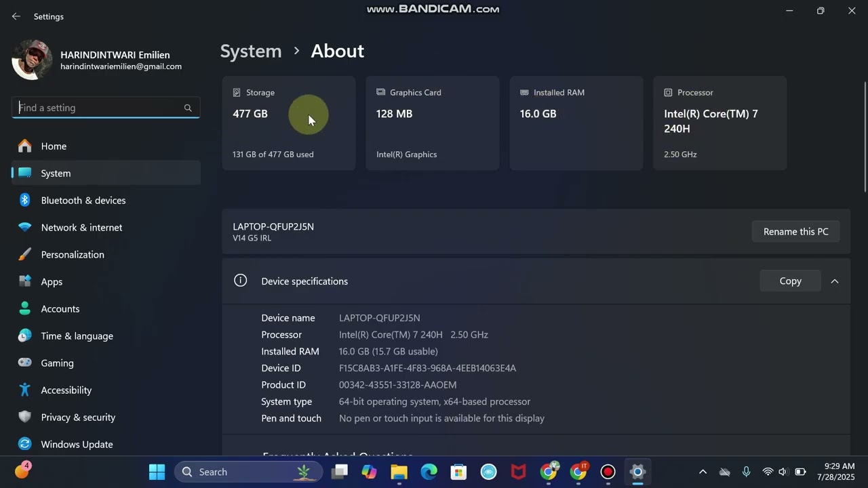Open the Graphics Card 128 MB card

(433, 123)
